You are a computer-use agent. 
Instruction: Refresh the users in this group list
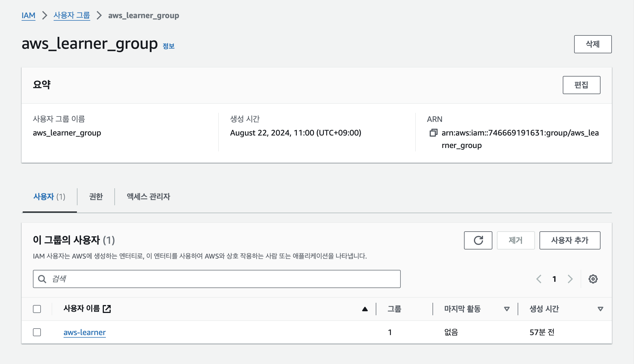click(478, 240)
